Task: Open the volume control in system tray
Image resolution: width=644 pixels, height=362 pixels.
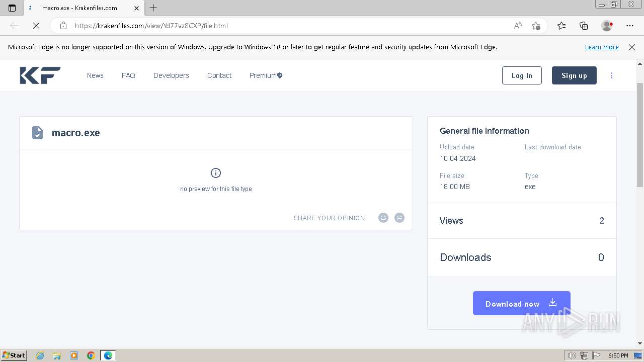Action: pos(572,355)
